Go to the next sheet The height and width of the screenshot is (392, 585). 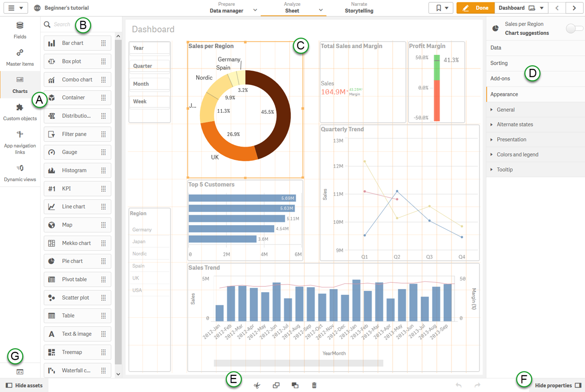point(574,8)
